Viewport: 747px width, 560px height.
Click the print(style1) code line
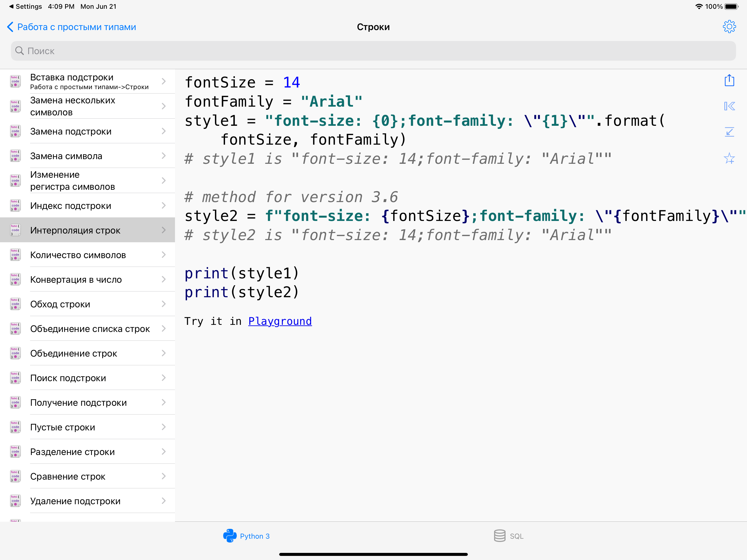point(242,273)
